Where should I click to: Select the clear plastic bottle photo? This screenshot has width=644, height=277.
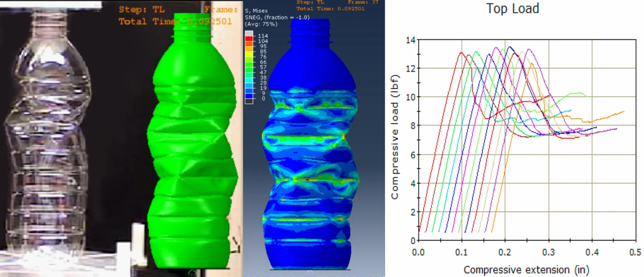tap(47, 134)
